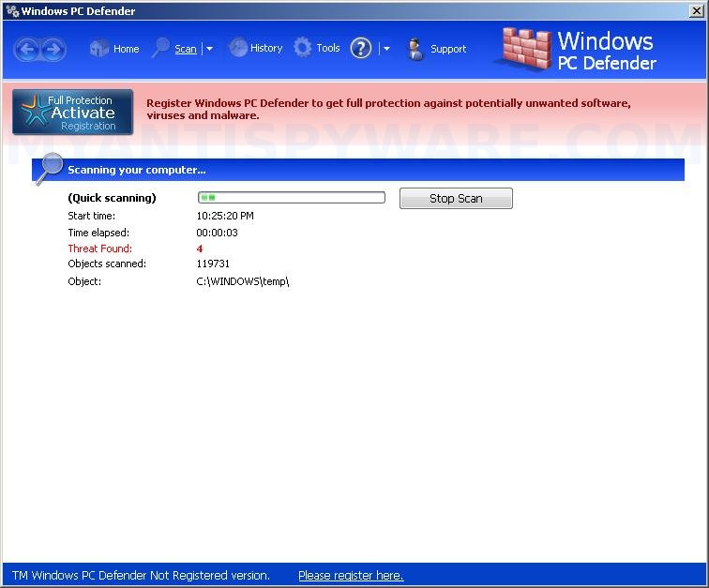This screenshot has height=588, width=709.
Task: Click the Tools gear icon
Action: 303,48
